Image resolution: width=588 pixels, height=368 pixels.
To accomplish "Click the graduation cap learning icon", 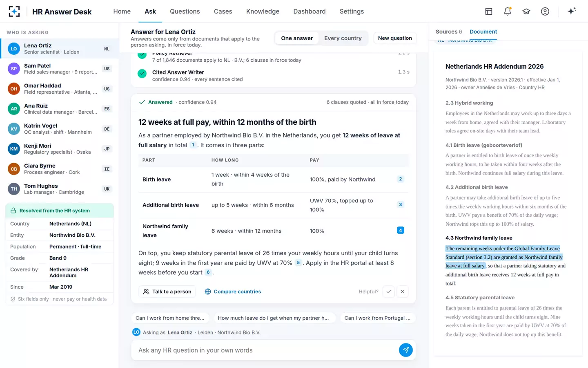I will (x=526, y=11).
